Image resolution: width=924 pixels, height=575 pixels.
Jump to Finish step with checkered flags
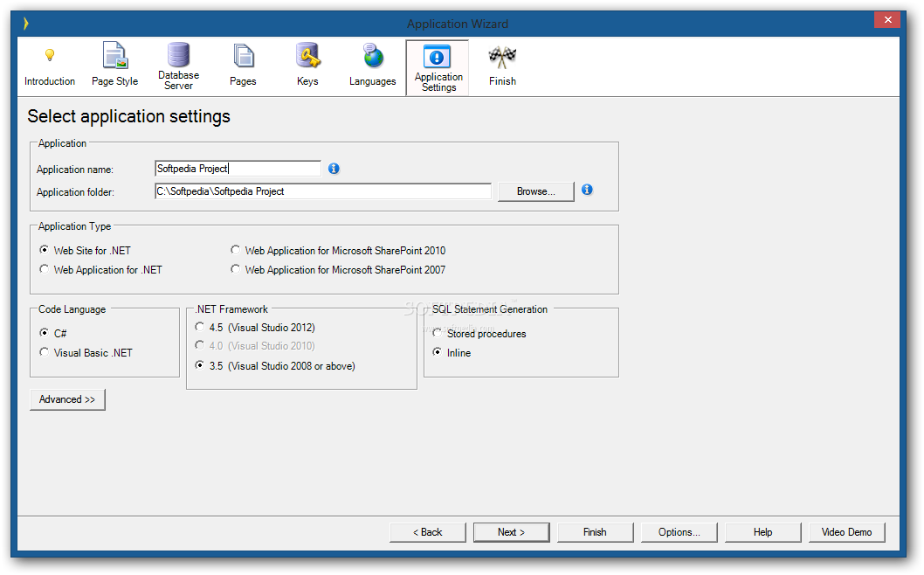[x=502, y=66]
